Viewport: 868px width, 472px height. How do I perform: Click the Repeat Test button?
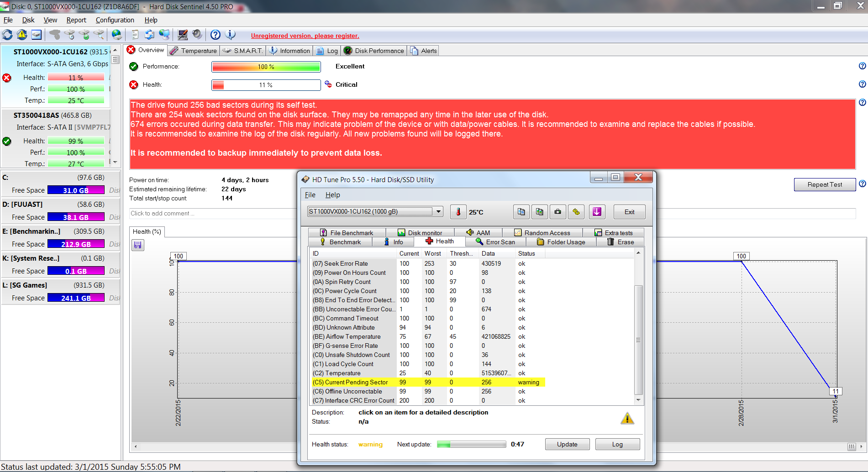pyautogui.click(x=824, y=184)
